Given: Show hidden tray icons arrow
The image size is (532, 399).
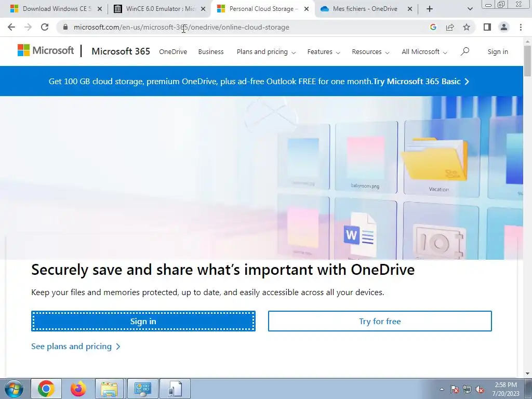Looking at the screenshot, I should [x=442, y=390].
